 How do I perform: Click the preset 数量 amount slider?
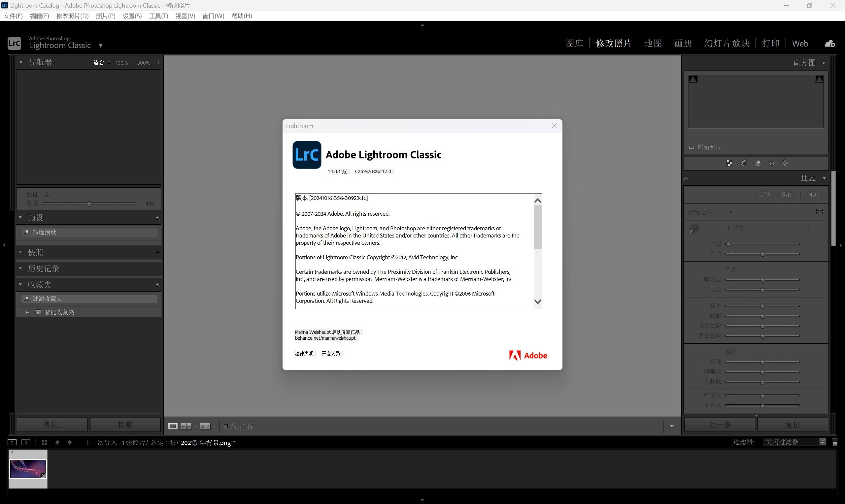89,204
